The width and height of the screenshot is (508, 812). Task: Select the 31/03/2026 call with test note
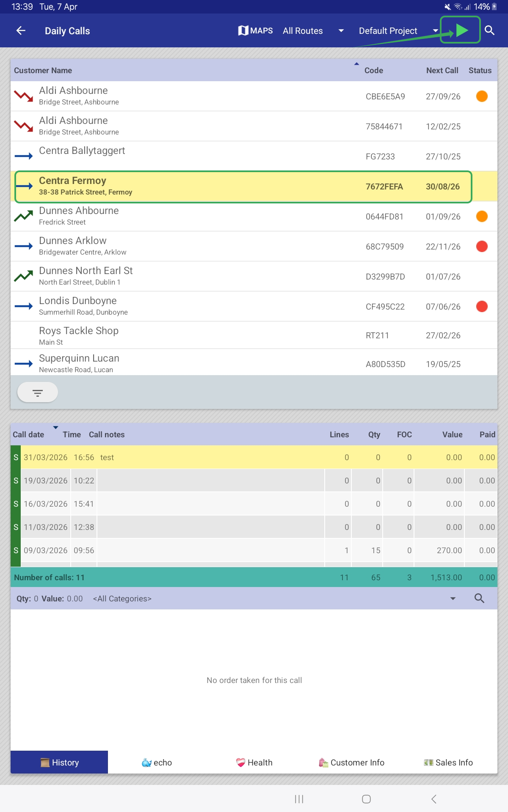254,457
